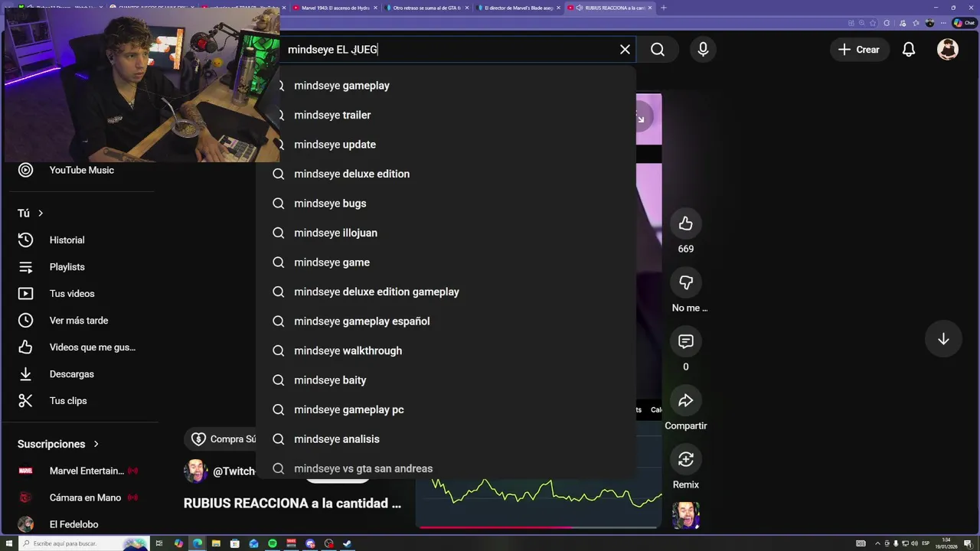The width and height of the screenshot is (980, 551).
Task: Open Ver más tarde in the sidebar
Action: pyautogui.click(x=80, y=321)
